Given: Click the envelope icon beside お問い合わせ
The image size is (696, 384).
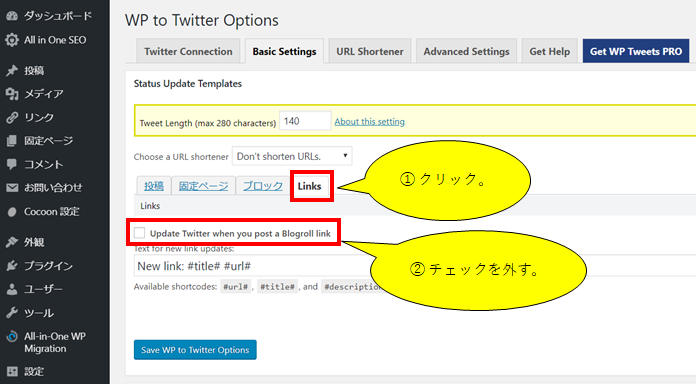Looking at the screenshot, I should [x=12, y=188].
